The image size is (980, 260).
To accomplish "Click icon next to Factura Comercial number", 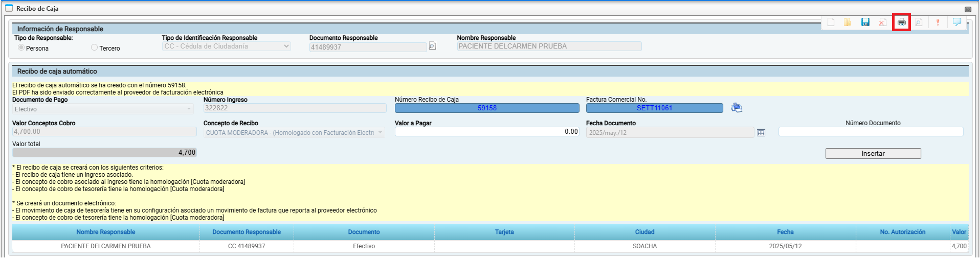I will (x=737, y=108).
